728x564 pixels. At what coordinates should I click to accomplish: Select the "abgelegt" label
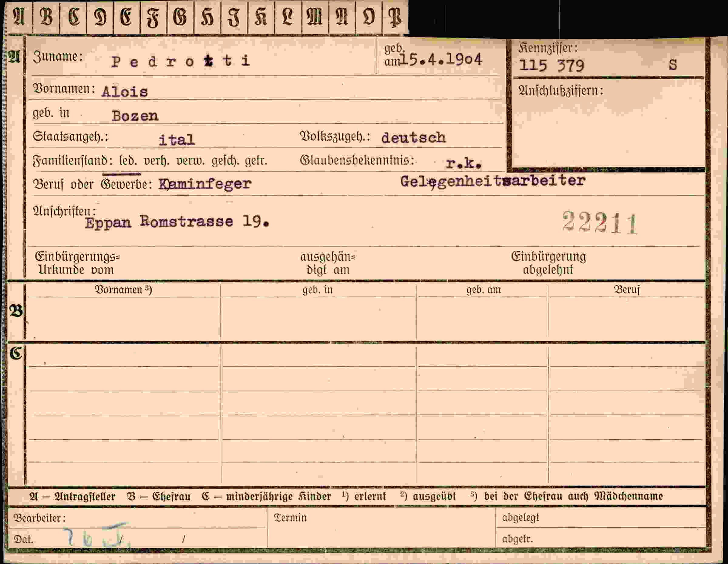pos(520,517)
